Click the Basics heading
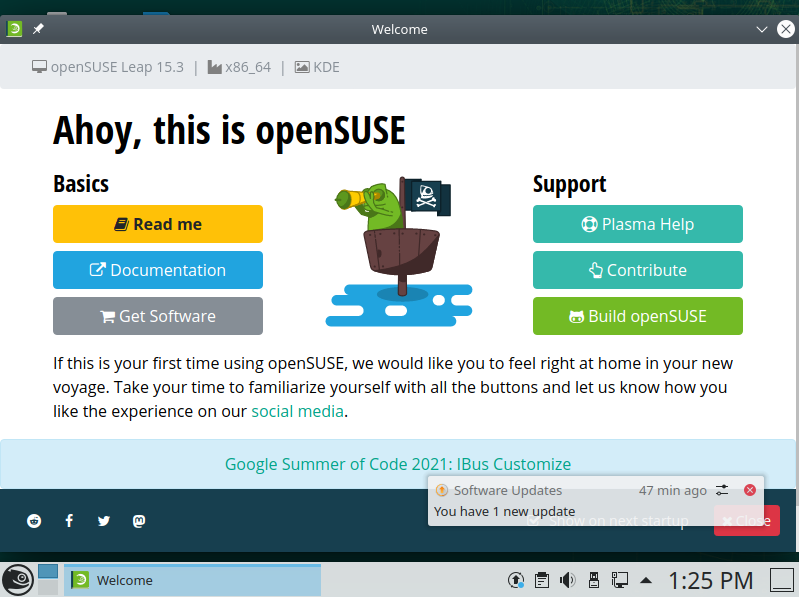 [81, 184]
